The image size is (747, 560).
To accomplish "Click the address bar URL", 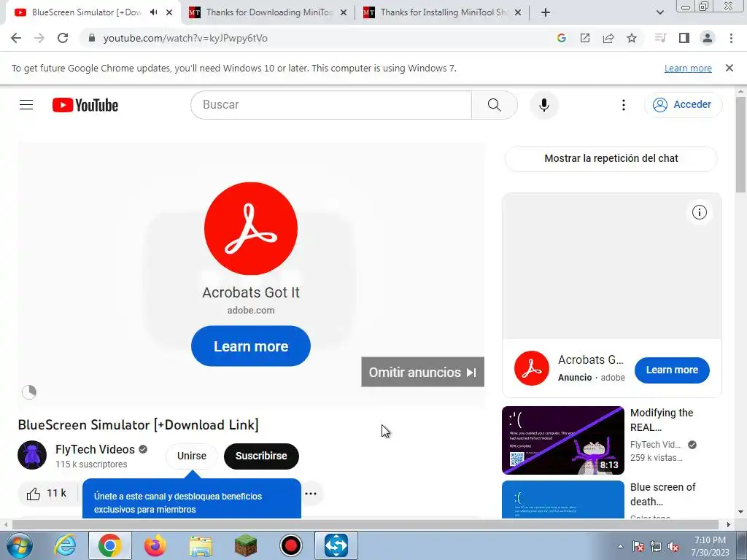I will tap(185, 38).
